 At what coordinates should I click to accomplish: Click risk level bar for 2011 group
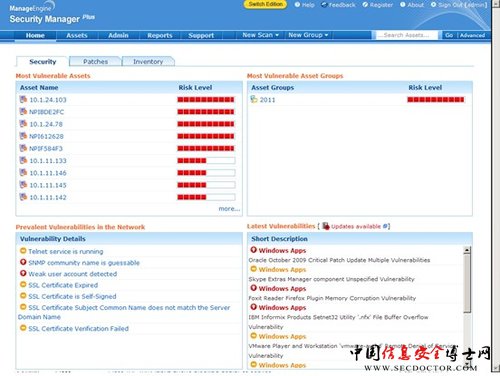(435, 100)
